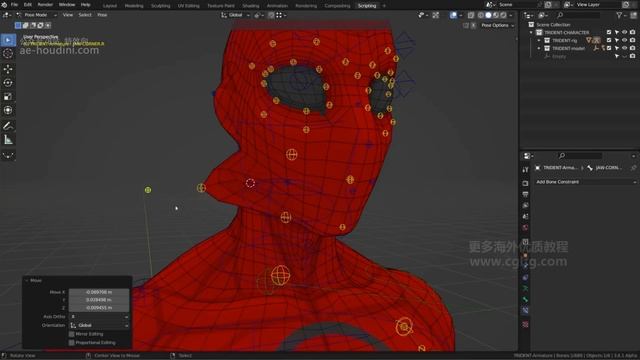Switch to rendered viewport shading
This screenshot has width=640, height=360.
(503, 15)
